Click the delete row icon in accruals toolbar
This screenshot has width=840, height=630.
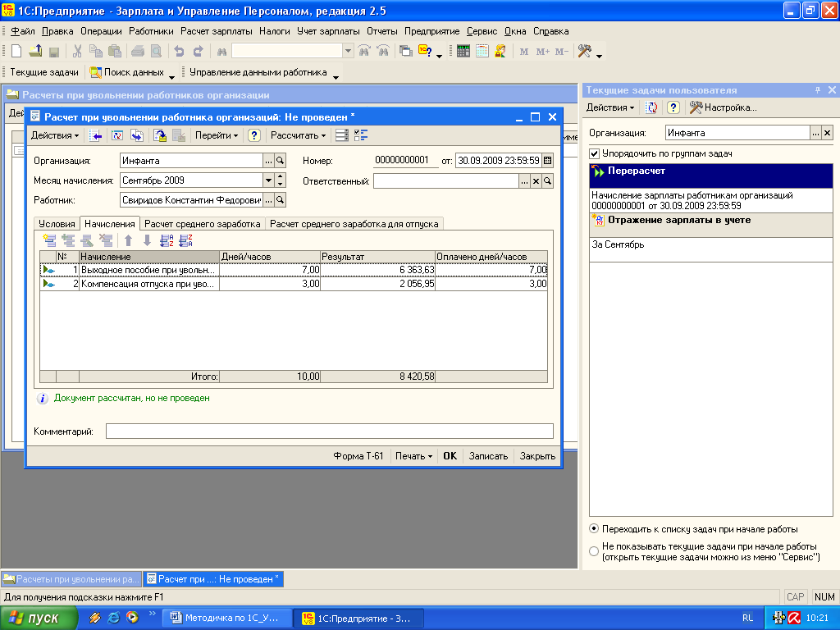106,241
